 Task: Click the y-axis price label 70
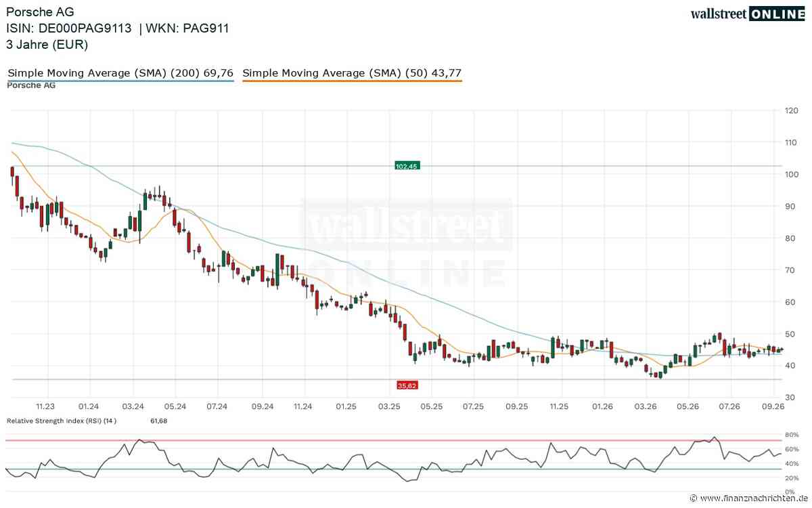click(x=790, y=270)
